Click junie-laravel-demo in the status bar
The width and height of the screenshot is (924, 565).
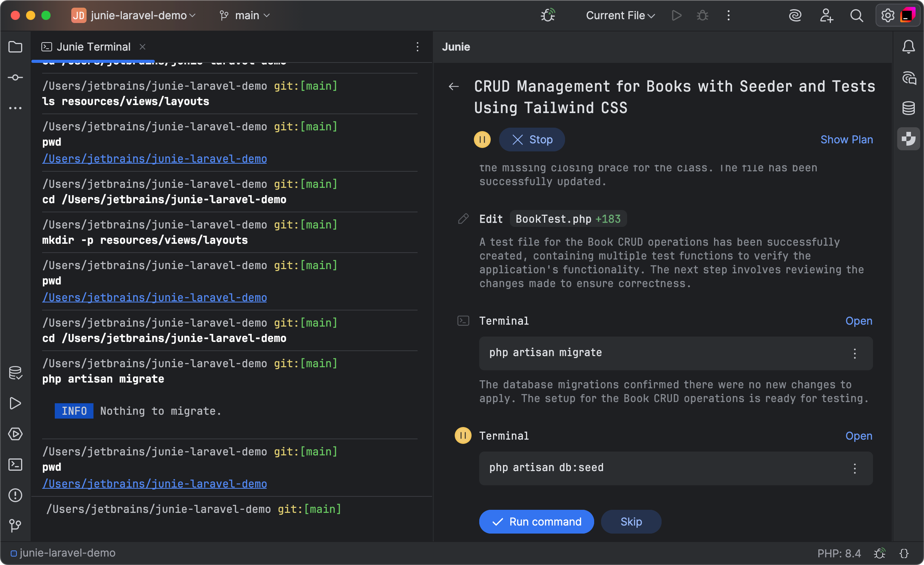[63, 553]
